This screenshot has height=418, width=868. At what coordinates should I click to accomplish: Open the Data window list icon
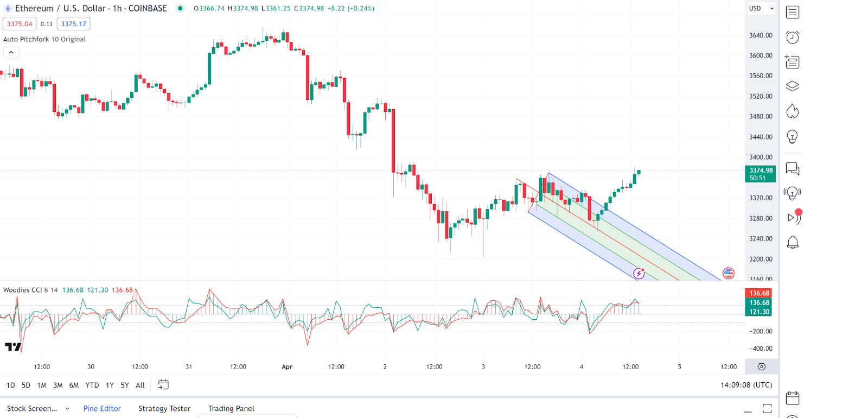coord(792,62)
